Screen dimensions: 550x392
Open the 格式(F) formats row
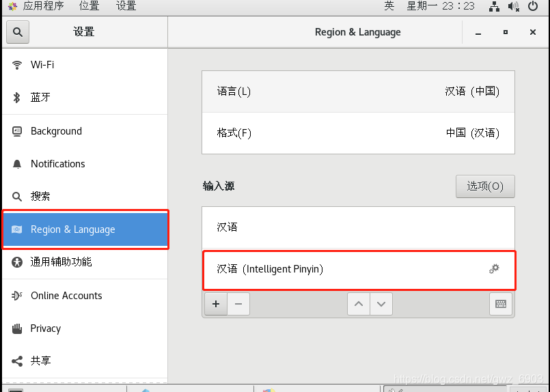(358, 133)
